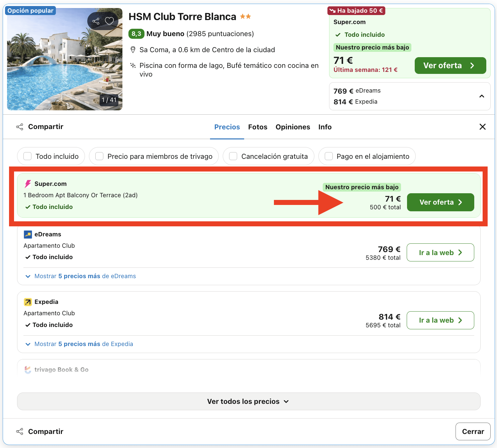Click the trivago Book & Go logo
This screenshot has width=497, height=448.
coord(28,369)
